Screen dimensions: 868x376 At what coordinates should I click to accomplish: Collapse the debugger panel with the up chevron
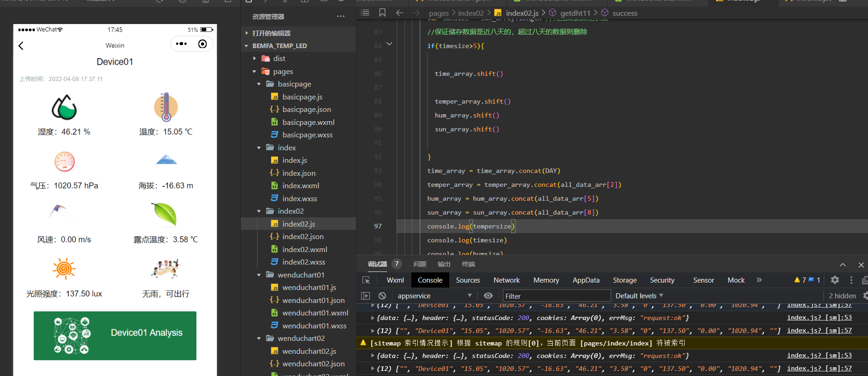click(843, 265)
